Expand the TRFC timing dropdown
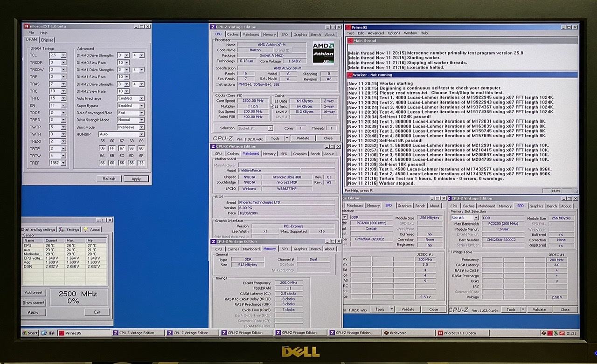This screenshot has width=597, height=364. tap(63, 98)
